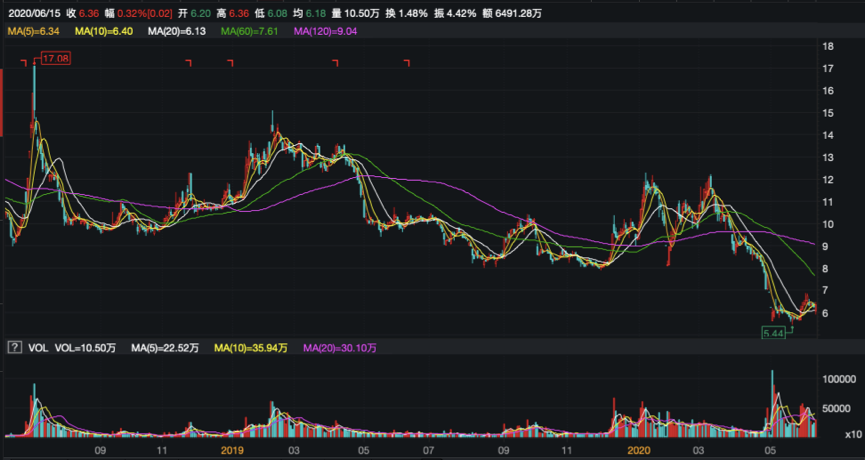Screen dimensions: 865x460
Task: Click the red flag marker above the 2019 label
Action: click(x=230, y=63)
